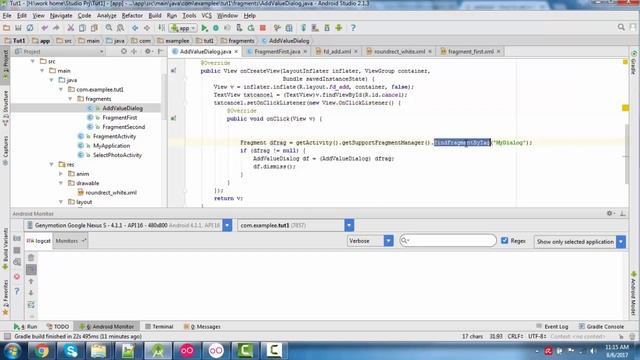
Task: Click the Find magnifier icon
Action: (x=109, y=28)
